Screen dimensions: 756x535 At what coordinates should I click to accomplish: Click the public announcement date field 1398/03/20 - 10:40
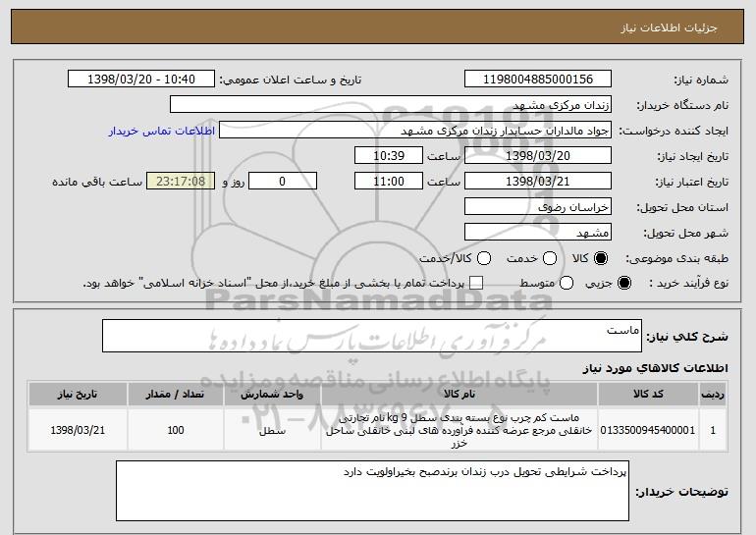point(141,80)
